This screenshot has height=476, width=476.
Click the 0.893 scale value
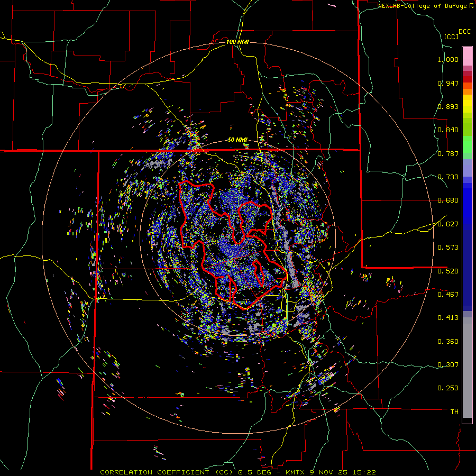click(448, 106)
